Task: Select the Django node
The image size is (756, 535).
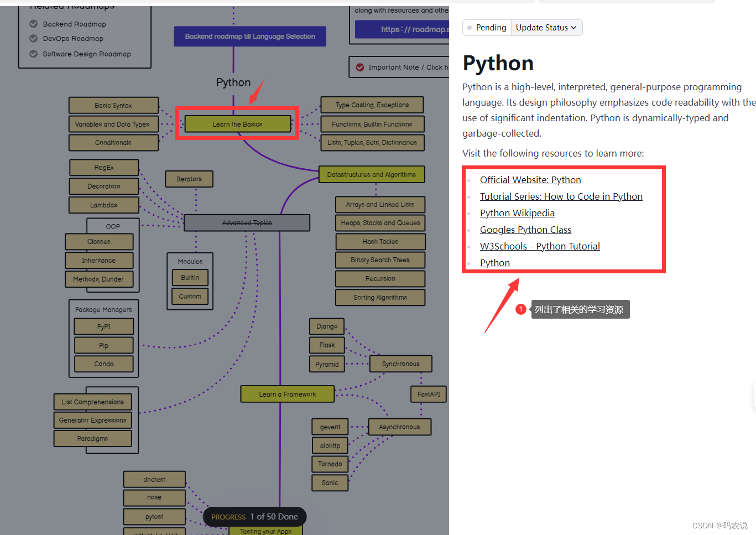Action: pos(327,326)
